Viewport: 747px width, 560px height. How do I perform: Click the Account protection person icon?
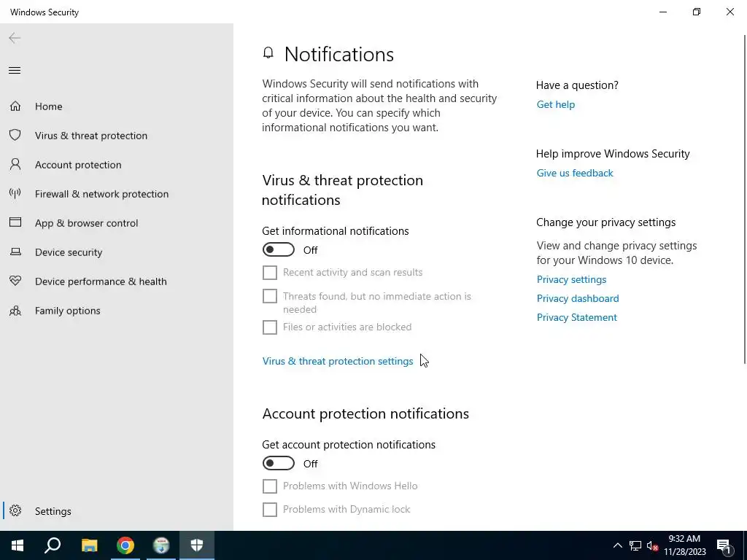[15, 164]
